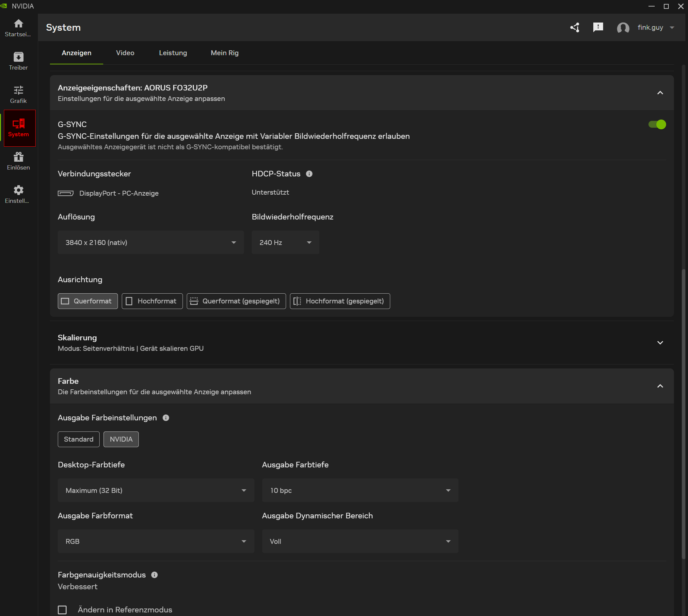The image size is (688, 616).
Task: Click the HDCP-Status info icon
Action: pos(309,174)
